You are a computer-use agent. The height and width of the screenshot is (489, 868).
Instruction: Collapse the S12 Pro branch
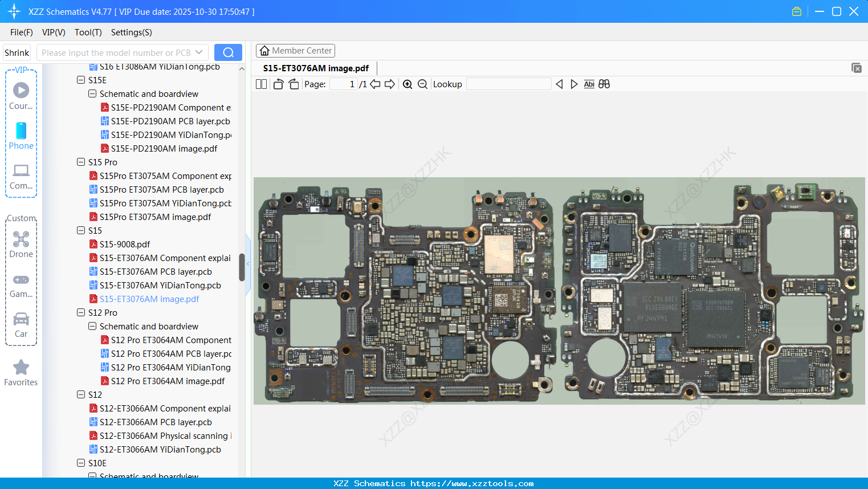coord(81,312)
